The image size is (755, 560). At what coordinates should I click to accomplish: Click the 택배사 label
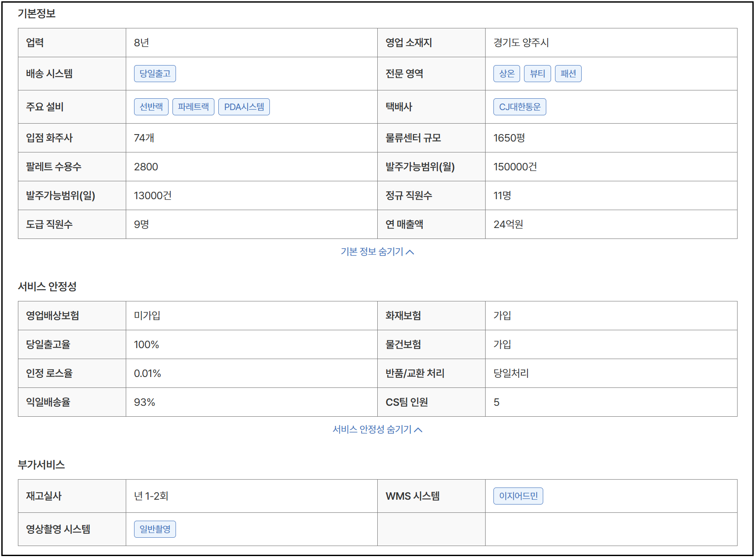(x=399, y=107)
